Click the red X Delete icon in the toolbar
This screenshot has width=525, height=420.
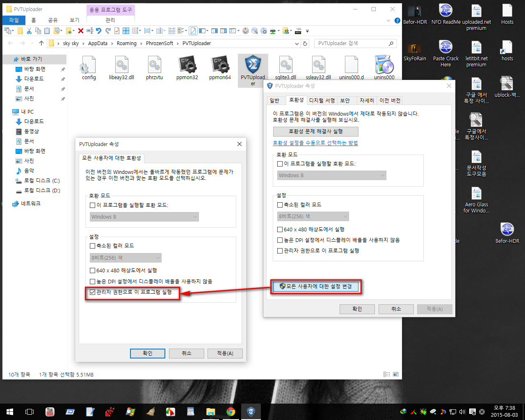81,31
